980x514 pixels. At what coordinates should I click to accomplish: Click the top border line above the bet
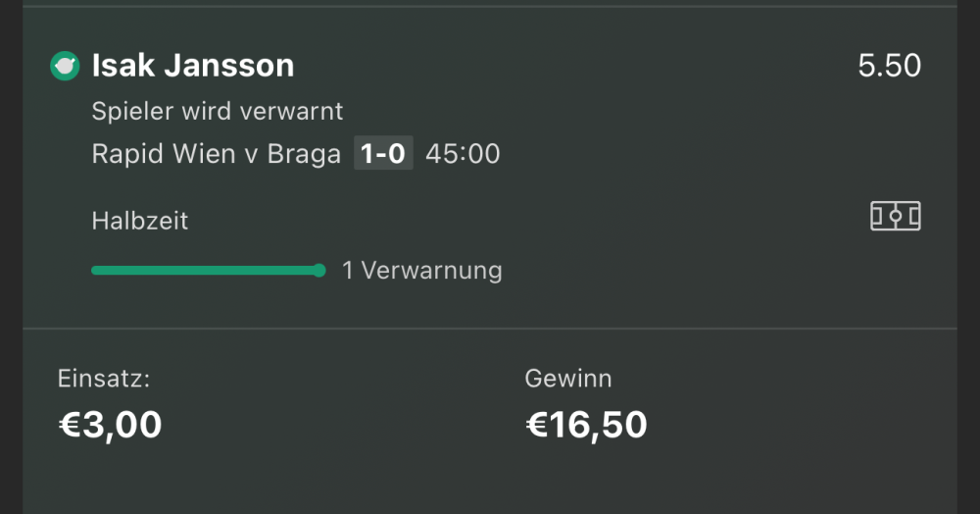pyautogui.click(x=490, y=7)
